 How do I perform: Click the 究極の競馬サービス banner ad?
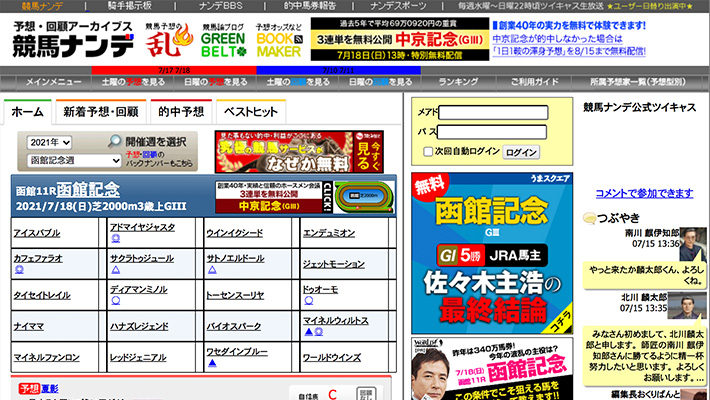299,152
